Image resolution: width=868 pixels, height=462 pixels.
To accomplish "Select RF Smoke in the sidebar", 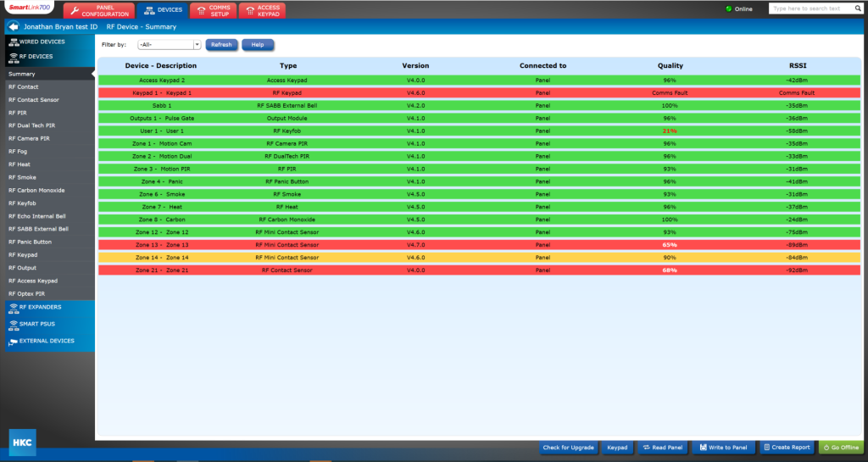I will tap(50, 178).
